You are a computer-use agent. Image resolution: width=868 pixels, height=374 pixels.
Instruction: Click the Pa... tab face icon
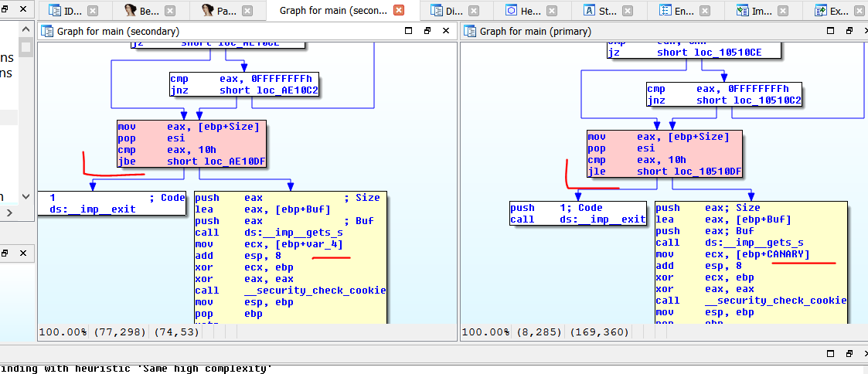point(207,11)
